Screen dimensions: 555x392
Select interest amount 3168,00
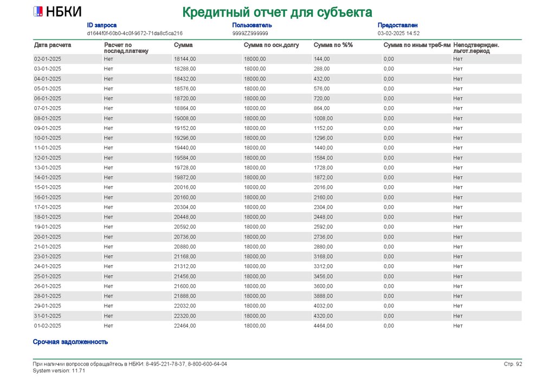click(x=323, y=257)
